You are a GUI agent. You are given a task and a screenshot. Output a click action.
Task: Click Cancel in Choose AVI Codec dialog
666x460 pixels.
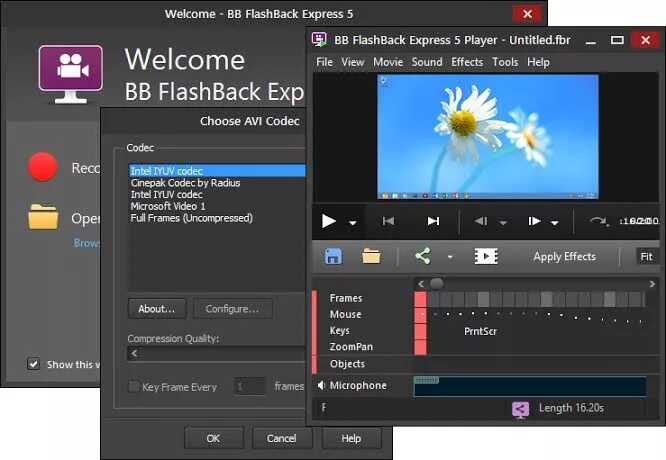coord(282,438)
